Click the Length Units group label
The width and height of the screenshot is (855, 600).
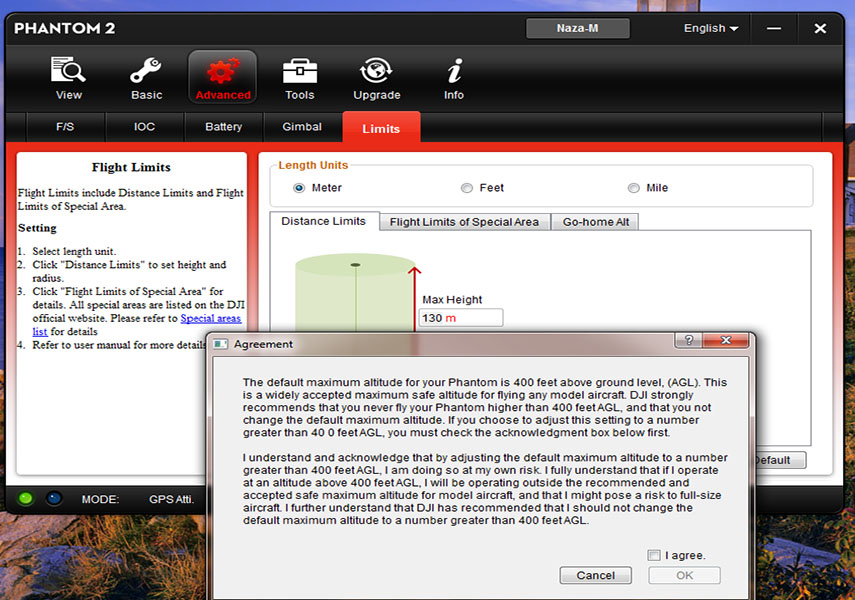(x=313, y=165)
